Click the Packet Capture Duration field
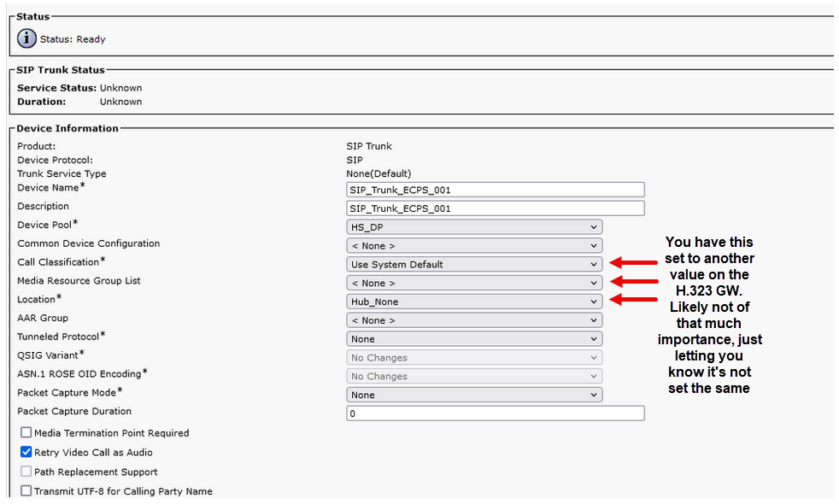The height and width of the screenshot is (504, 839). coord(495,413)
